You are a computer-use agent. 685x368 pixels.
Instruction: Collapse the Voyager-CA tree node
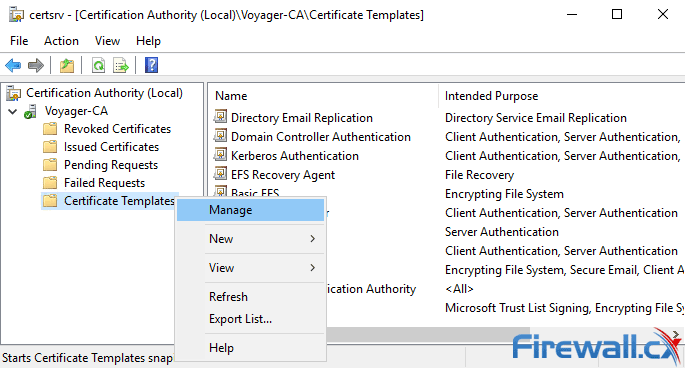[13, 111]
